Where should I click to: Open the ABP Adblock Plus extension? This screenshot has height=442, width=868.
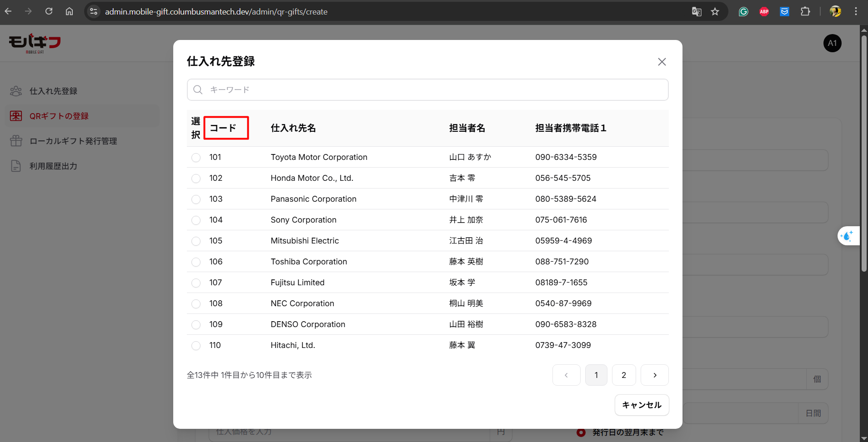(764, 12)
